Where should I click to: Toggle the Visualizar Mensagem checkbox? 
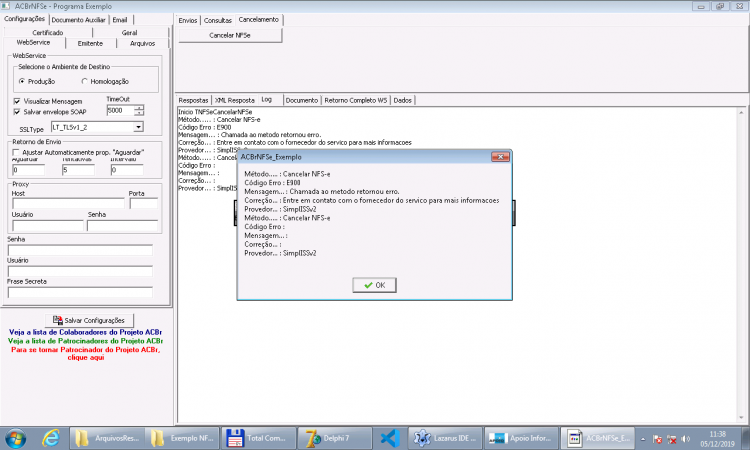(17, 101)
